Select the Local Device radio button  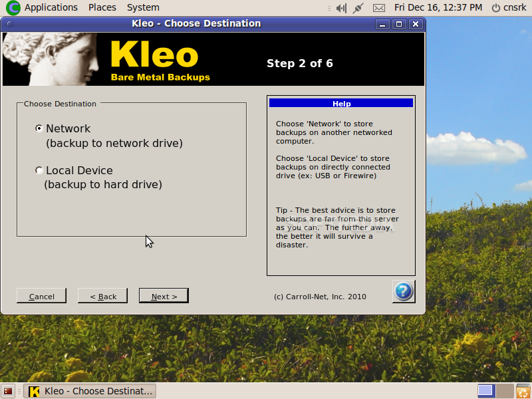(x=39, y=170)
